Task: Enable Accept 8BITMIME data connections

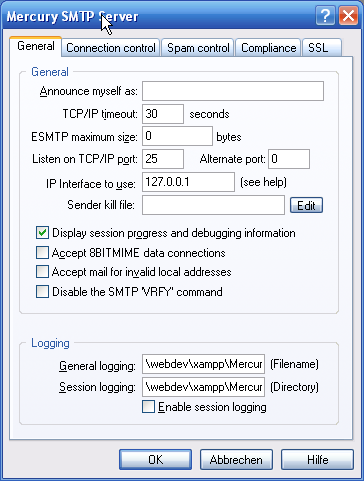Action: click(x=42, y=253)
